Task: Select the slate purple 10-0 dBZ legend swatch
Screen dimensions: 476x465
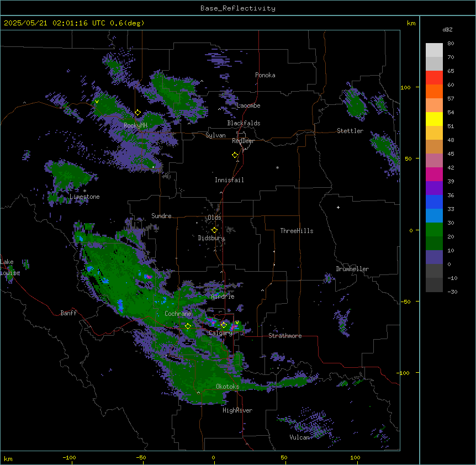Action: point(434,257)
